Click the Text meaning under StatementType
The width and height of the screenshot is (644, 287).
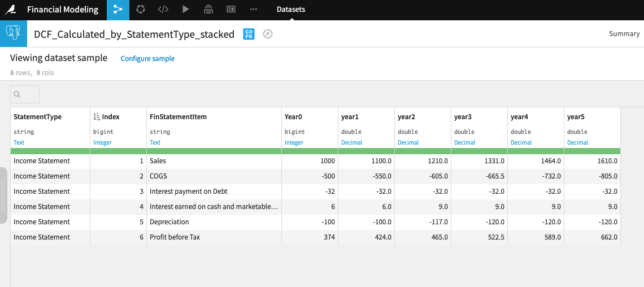(19, 142)
